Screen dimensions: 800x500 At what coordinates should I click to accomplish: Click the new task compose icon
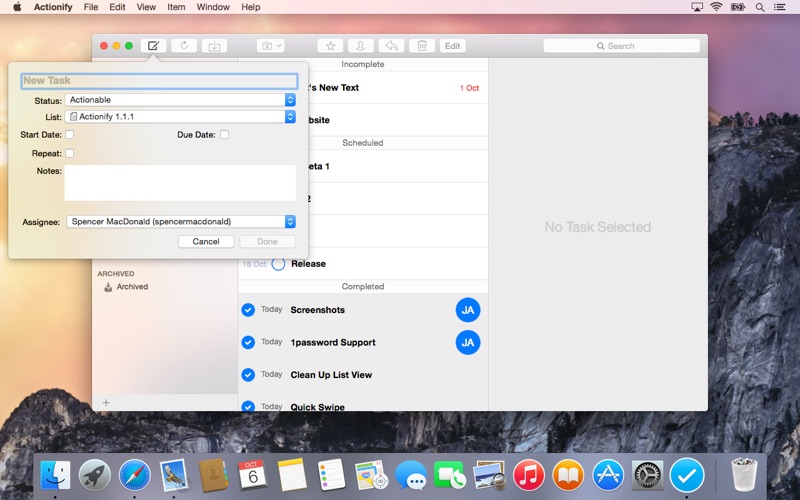(154, 46)
